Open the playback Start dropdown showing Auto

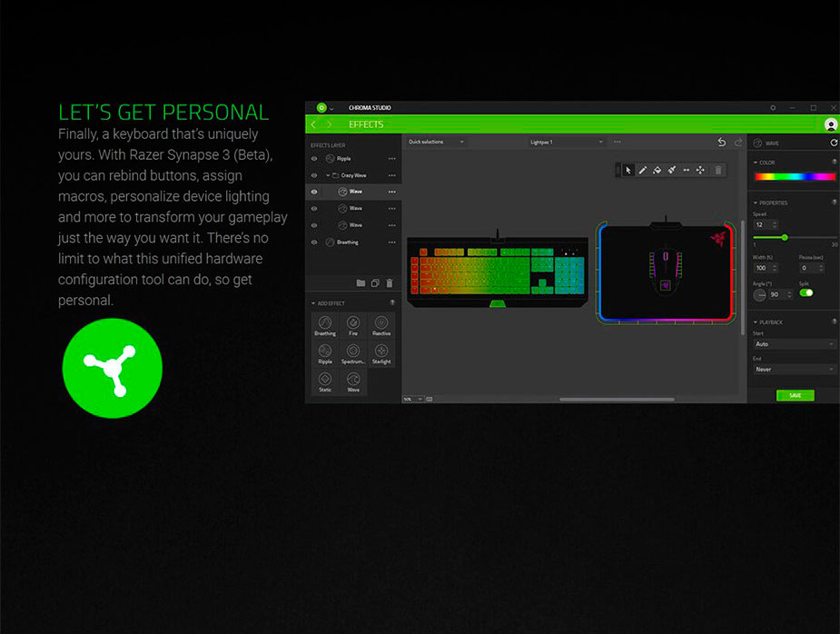pyautogui.click(x=795, y=344)
